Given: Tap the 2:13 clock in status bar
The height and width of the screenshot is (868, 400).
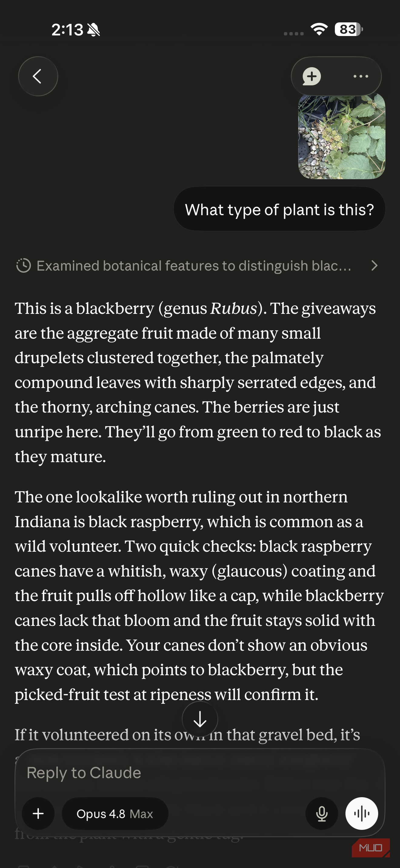Looking at the screenshot, I should 67,30.
